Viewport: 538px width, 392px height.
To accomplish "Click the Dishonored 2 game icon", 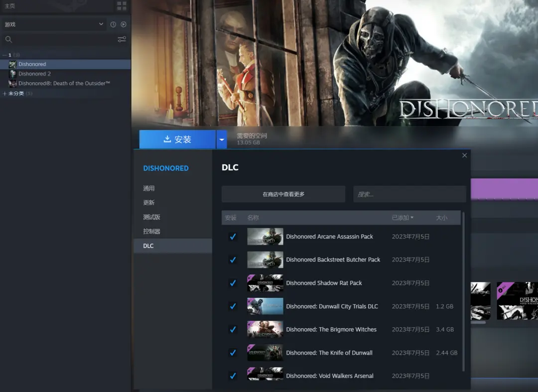I will tap(12, 74).
